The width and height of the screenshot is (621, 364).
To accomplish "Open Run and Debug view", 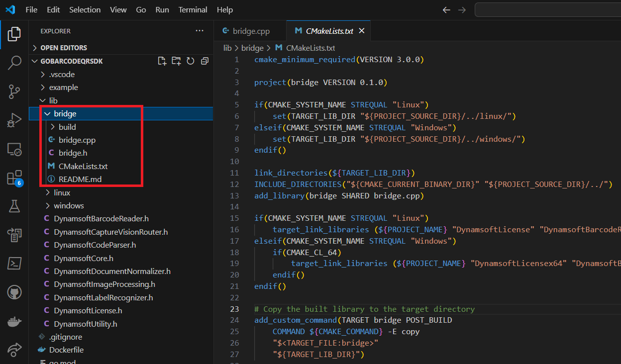I will click(14, 120).
